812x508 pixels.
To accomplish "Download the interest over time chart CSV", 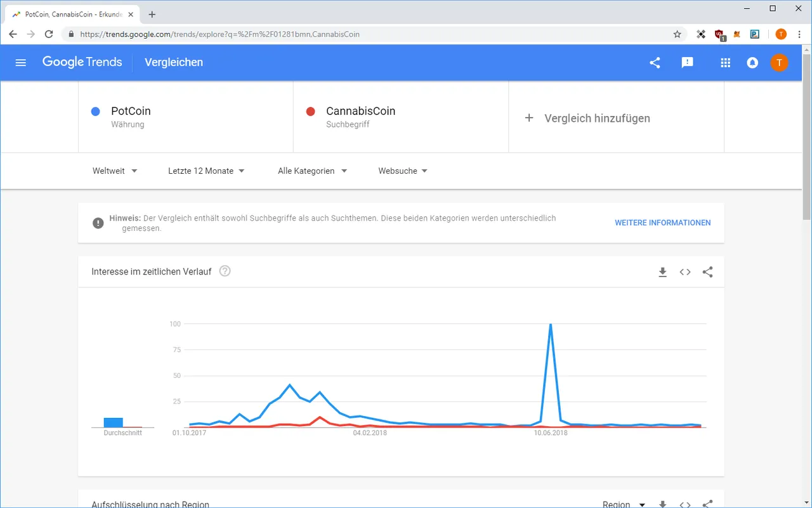I will 662,272.
